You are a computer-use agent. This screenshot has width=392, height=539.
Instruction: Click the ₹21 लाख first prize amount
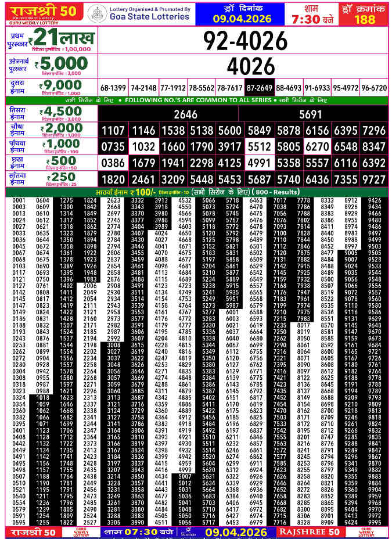click(x=62, y=38)
